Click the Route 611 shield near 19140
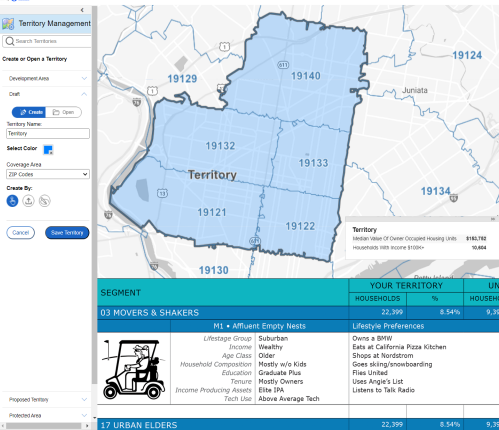 [283, 65]
